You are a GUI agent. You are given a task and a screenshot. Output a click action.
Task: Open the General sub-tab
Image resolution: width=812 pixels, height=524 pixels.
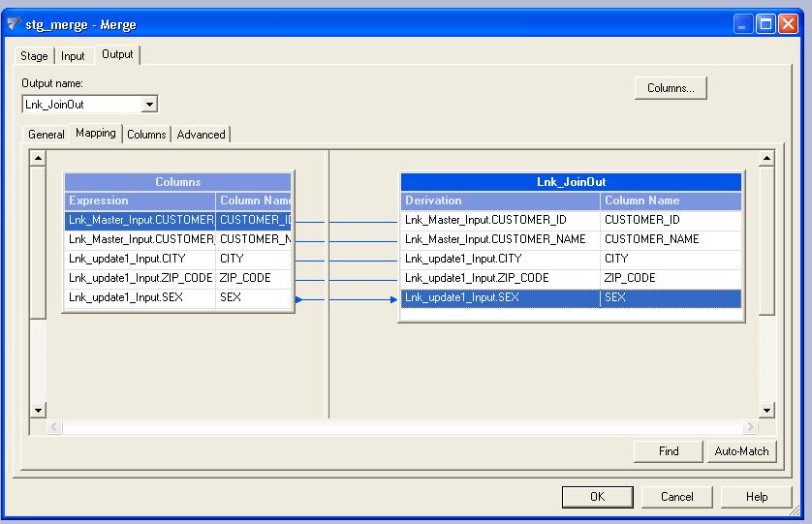click(47, 135)
